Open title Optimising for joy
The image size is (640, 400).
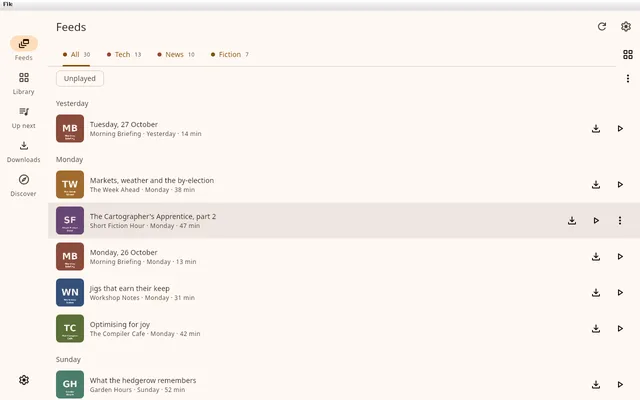click(120, 324)
